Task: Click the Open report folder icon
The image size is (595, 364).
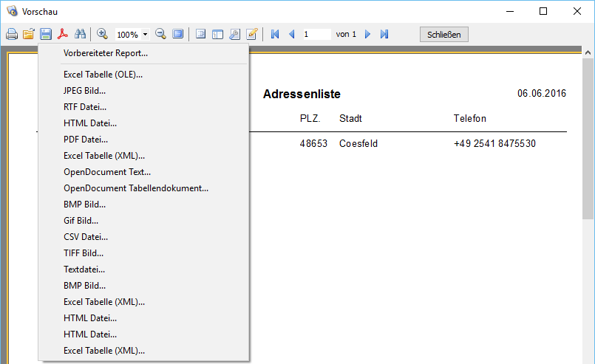Action: [29, 35]
